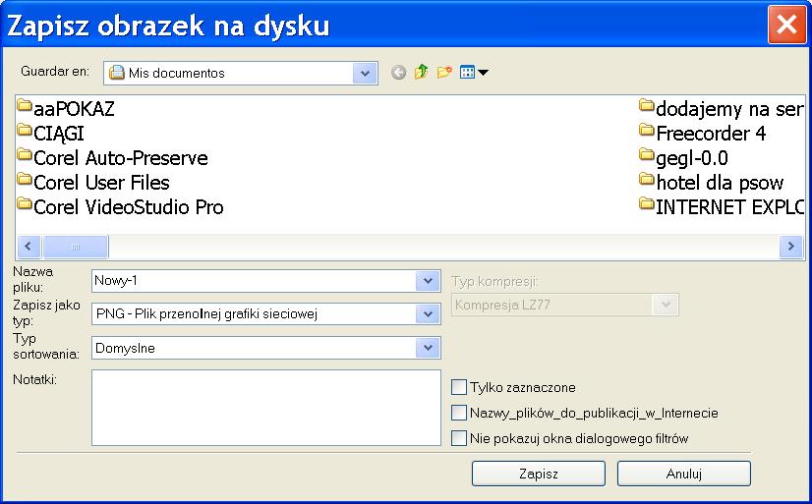This screenshot has width=812, height=504.
Task: Click the horizontal scrollbar right arrow
Action: [x=791, y=246]
